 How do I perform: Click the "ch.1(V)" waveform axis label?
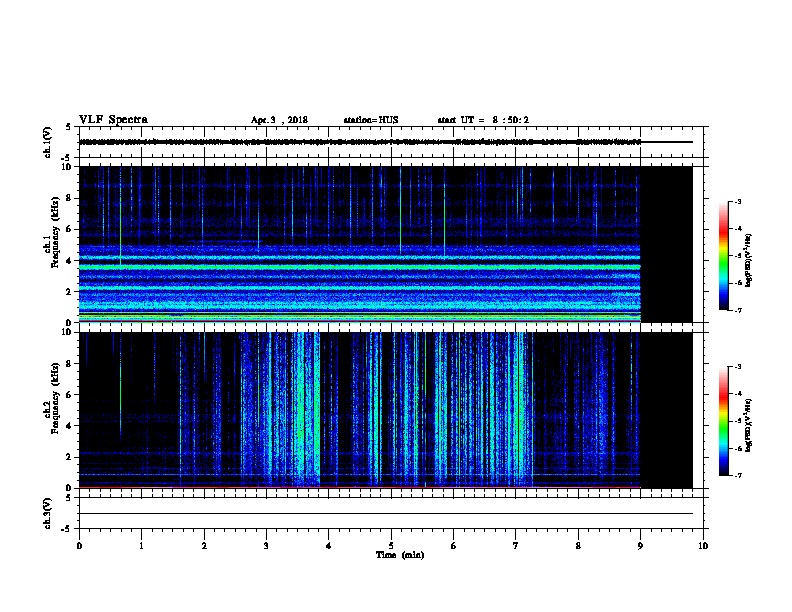tap(47, 142)
